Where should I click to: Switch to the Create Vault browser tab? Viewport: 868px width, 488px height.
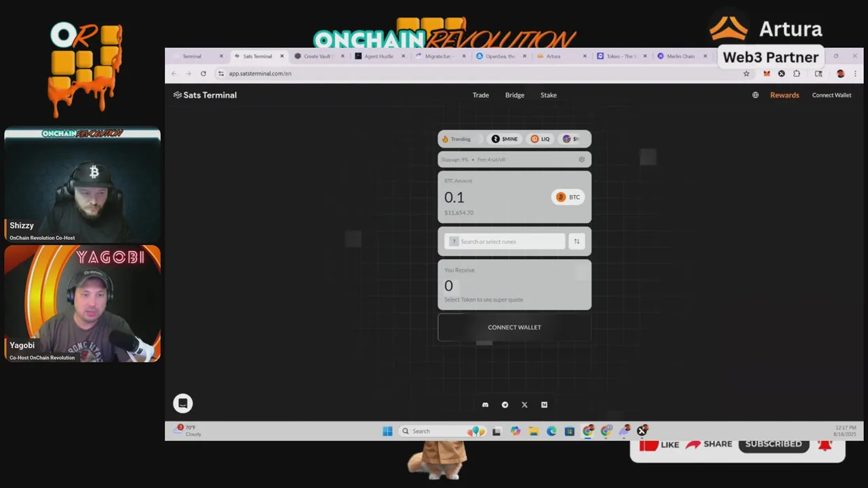[x=317, y=56]
